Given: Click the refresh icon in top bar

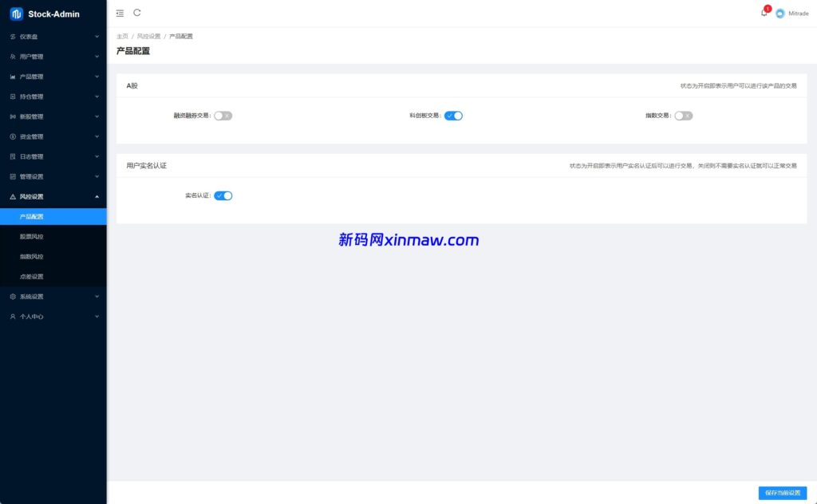Looking at the screenshot, I should 137,13.
